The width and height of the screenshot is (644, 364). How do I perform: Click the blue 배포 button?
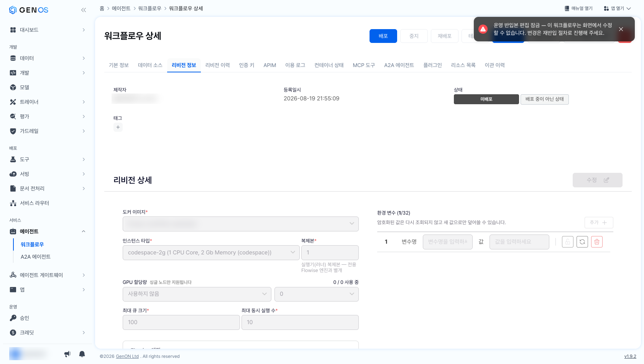(x=383, y=36)
